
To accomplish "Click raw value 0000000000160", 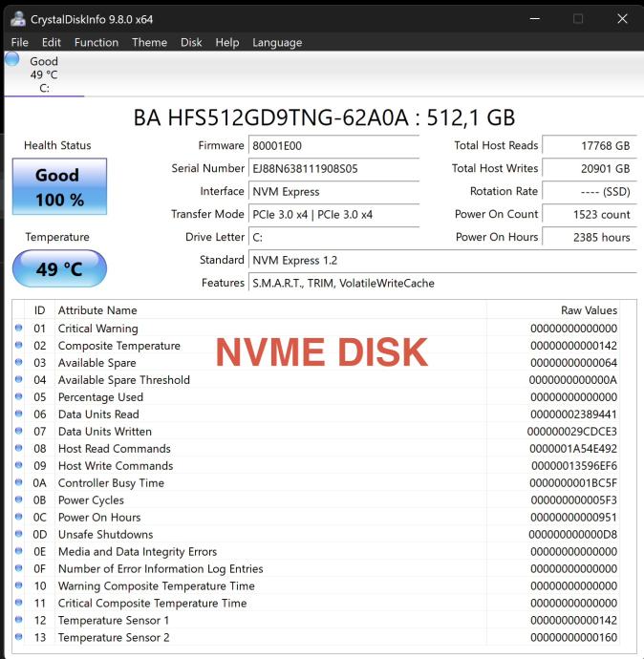I will tap(573, 638).
